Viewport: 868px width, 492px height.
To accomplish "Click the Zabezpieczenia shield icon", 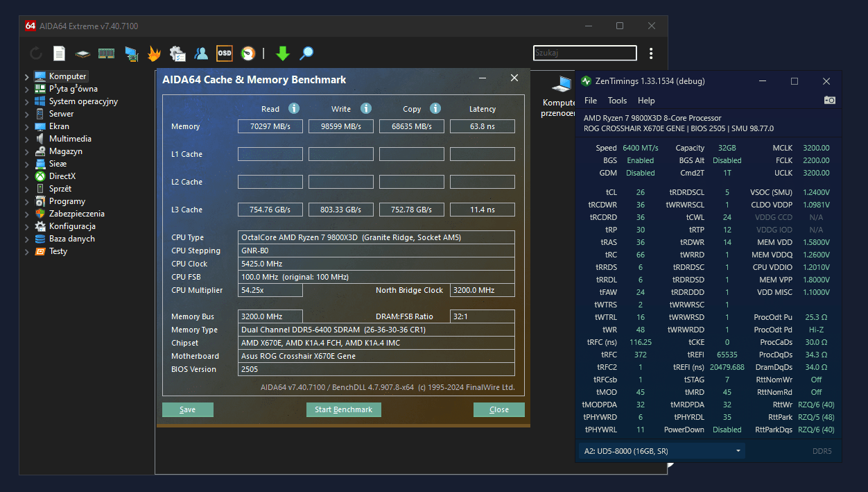I will [40, 214].
